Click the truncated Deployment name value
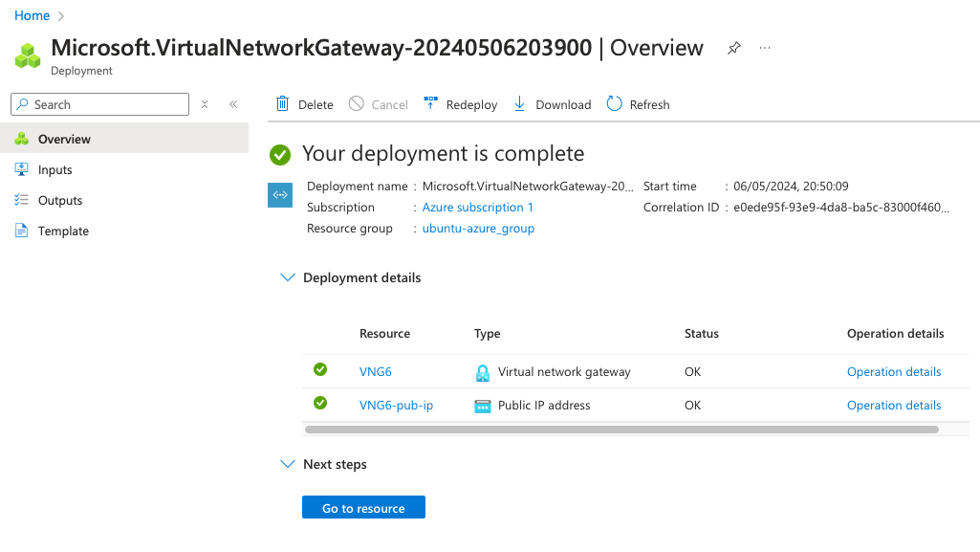The image size is (980, 552). (x=528, y=187)
